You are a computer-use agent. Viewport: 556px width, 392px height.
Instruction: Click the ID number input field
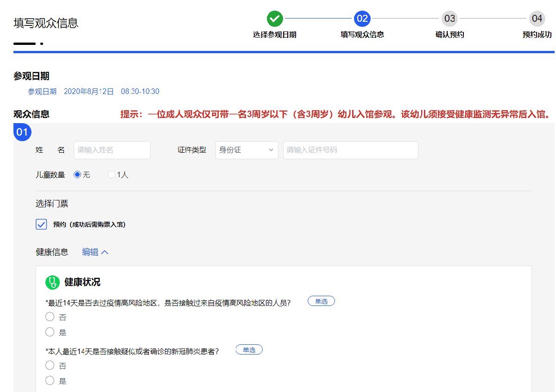point(350,150)
